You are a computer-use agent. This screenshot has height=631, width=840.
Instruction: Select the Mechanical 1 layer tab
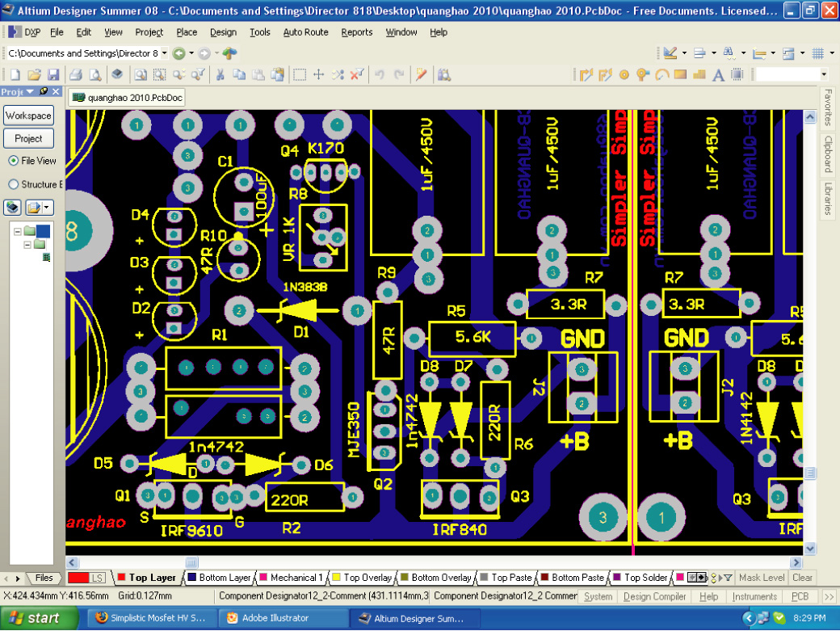click(x=292, y=578)
